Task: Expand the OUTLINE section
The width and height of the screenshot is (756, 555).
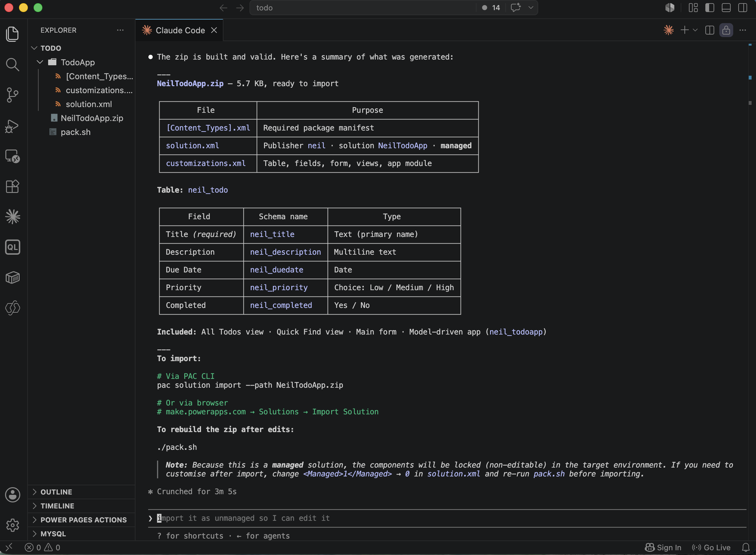Action: coord(81,492)
